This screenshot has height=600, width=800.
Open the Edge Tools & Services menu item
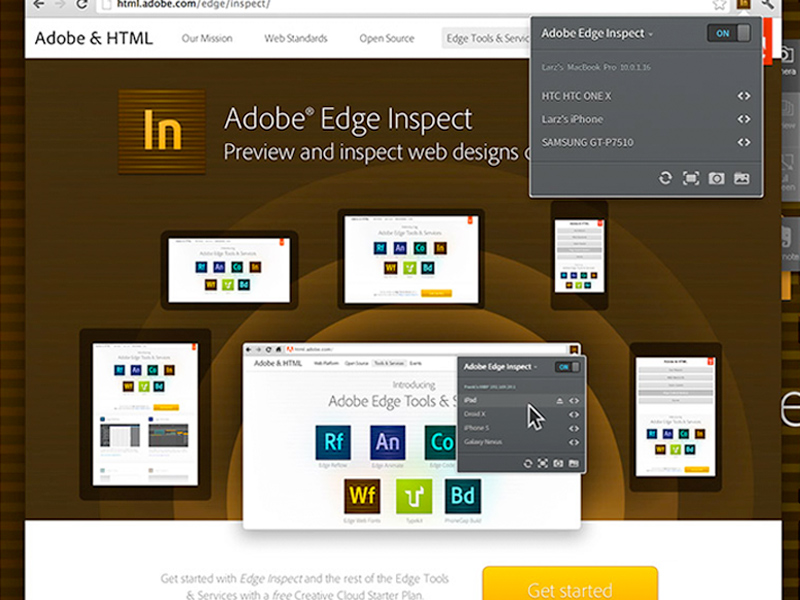click(486, 38)
